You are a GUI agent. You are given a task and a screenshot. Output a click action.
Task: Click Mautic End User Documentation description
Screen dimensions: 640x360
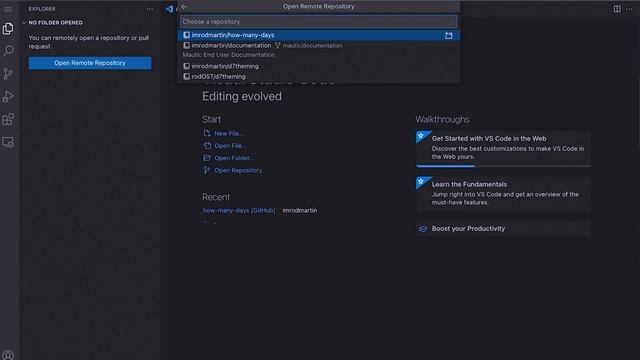point(229,55)
